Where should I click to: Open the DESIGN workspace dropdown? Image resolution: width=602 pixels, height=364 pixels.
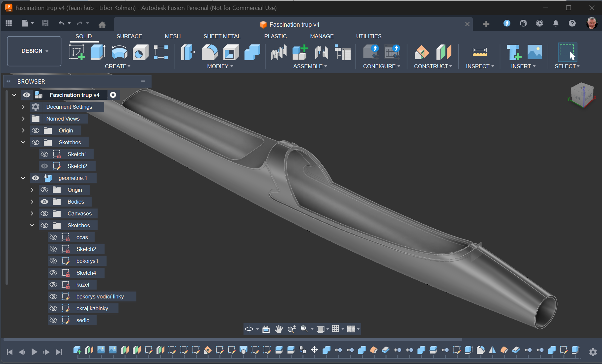click(34, 51)
